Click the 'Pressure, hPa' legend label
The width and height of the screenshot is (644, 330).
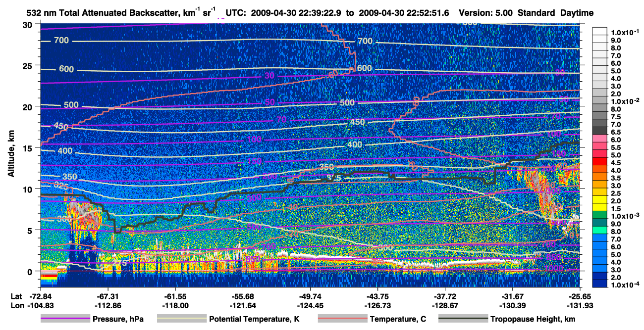pyautogui.click(x=118, y=319)
